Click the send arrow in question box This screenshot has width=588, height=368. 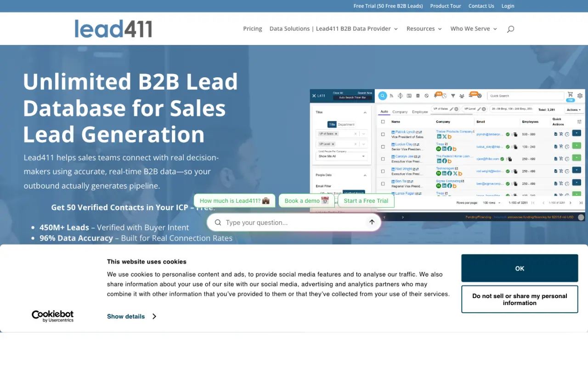pos(372,222)
